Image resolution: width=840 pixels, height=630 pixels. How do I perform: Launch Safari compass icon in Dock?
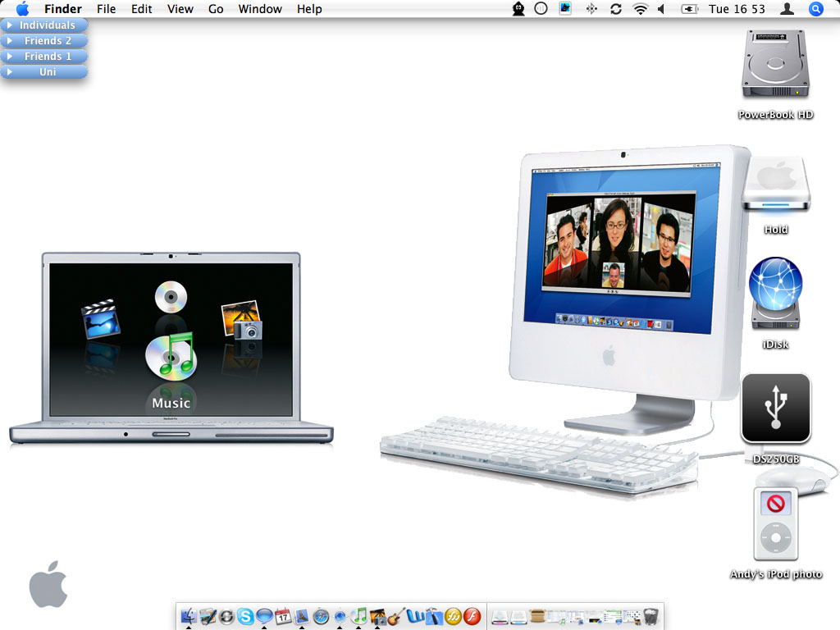point(321,617)
